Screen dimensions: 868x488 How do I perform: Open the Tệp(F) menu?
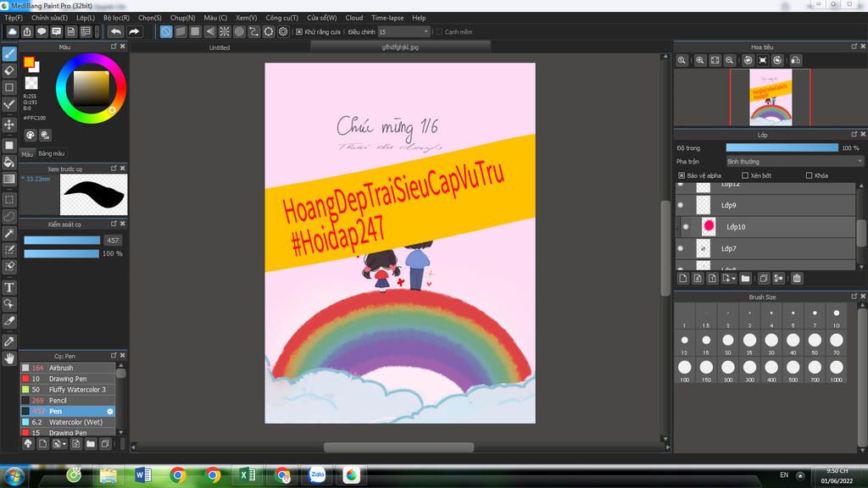click(14, 18)
